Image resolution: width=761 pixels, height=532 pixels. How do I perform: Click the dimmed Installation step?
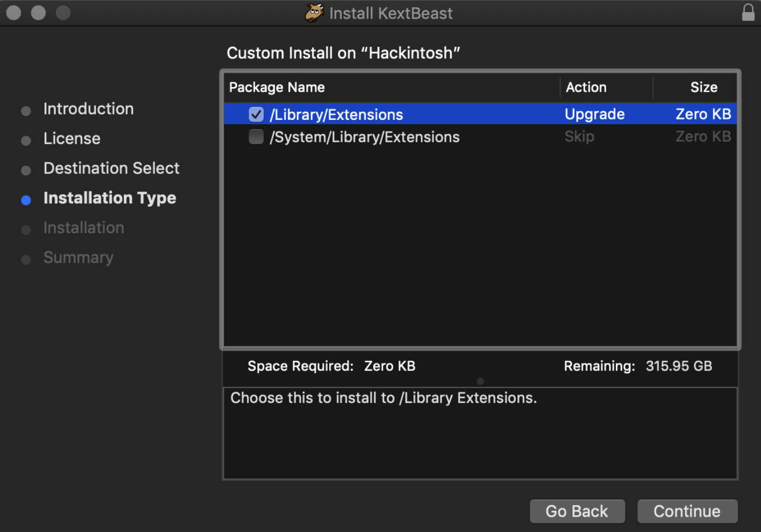(84, 228)
